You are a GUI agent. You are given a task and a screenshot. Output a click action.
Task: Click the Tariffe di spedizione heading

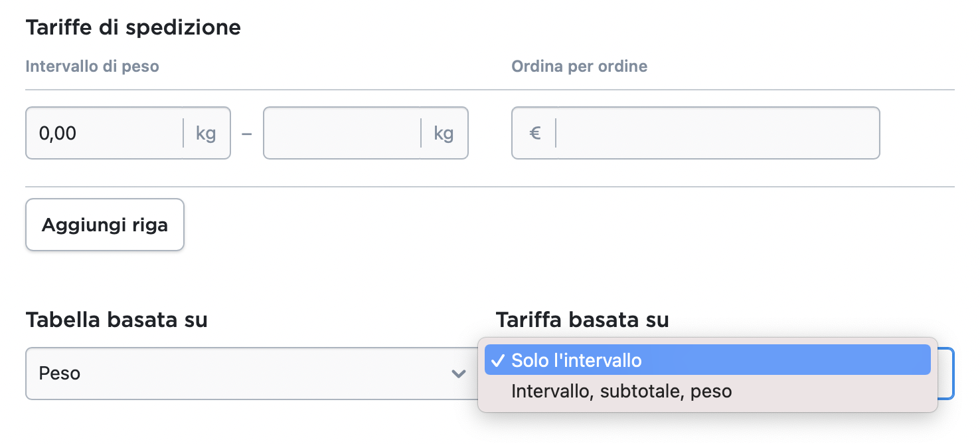pyautogui.click(x=133, y=28)
